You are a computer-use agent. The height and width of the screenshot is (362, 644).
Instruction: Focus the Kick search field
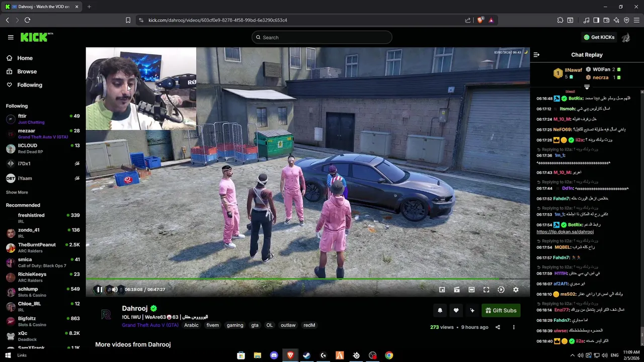coord(322,37)
